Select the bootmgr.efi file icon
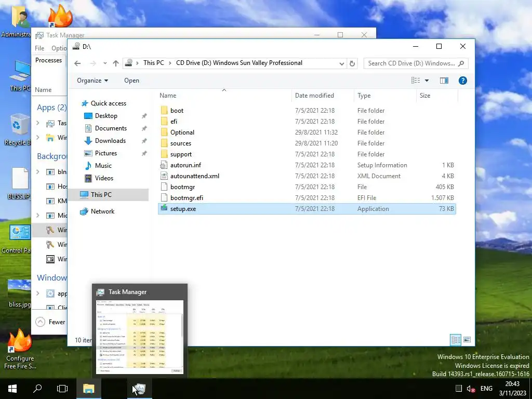This screenshot has height=399, width=532. (164, 197)
